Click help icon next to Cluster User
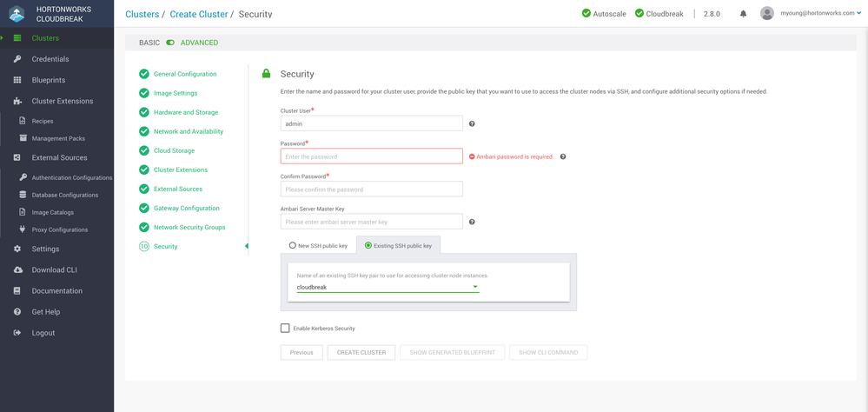868x412 pixels. click(472, 124)
